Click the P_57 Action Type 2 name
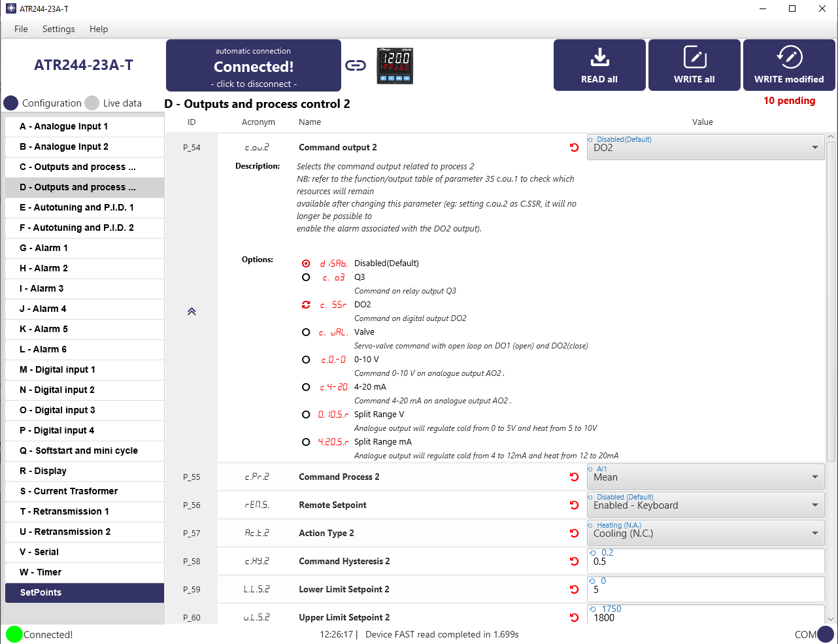 click(326, 534)
